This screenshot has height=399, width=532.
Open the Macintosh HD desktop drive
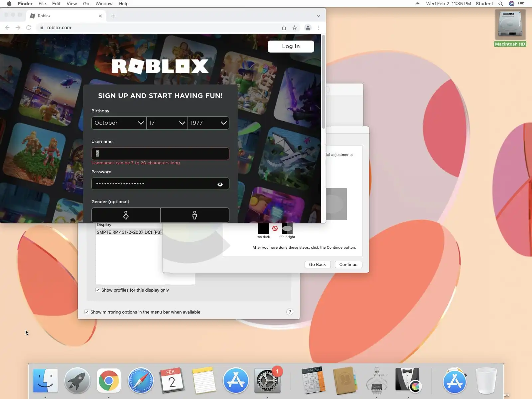pyautogui.click(x=510, y=28)
